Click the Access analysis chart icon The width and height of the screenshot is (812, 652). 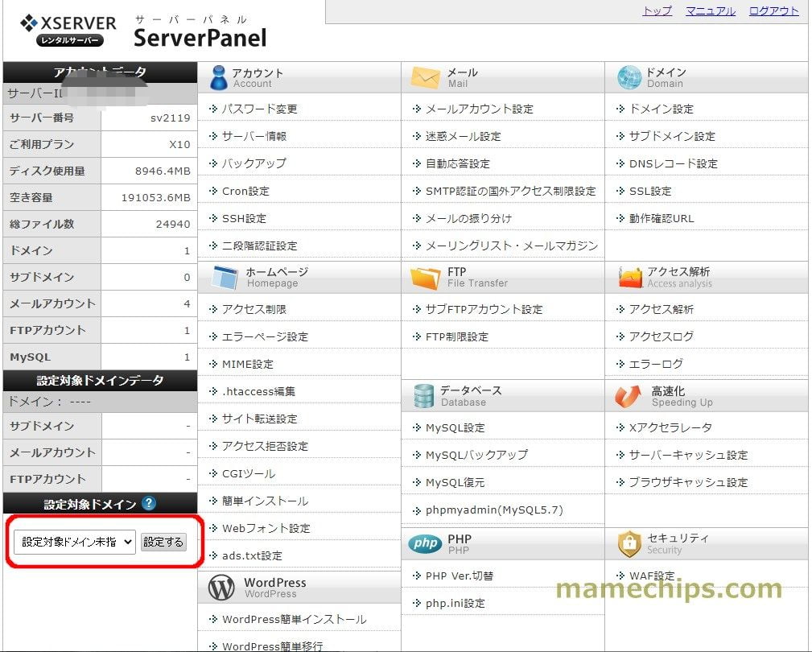(630, 277)
